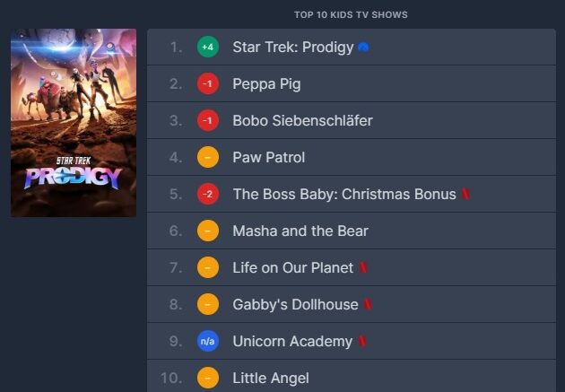Open the Paw Patrol show link
The width and height of the screenshot is (565, 392).
pos(269,158)
